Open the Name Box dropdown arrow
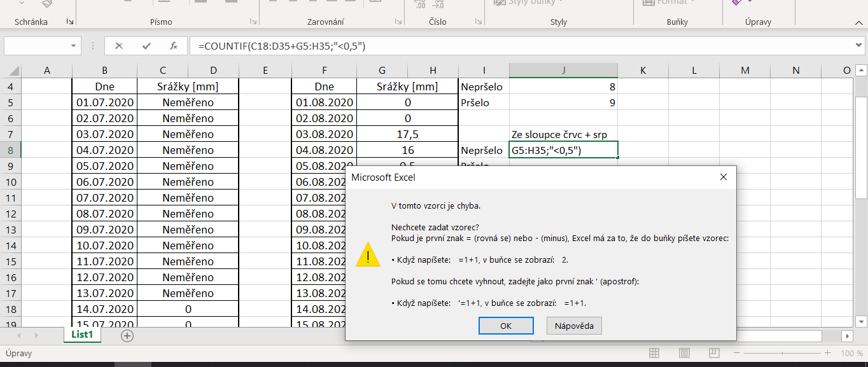 [x=74, y=46]
